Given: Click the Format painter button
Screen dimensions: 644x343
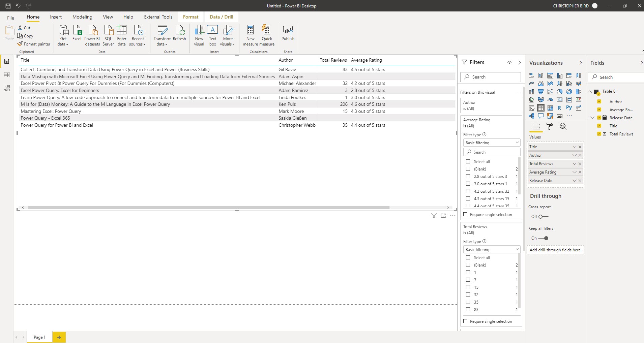Looking at the screenshot, I should pos(34,44).
